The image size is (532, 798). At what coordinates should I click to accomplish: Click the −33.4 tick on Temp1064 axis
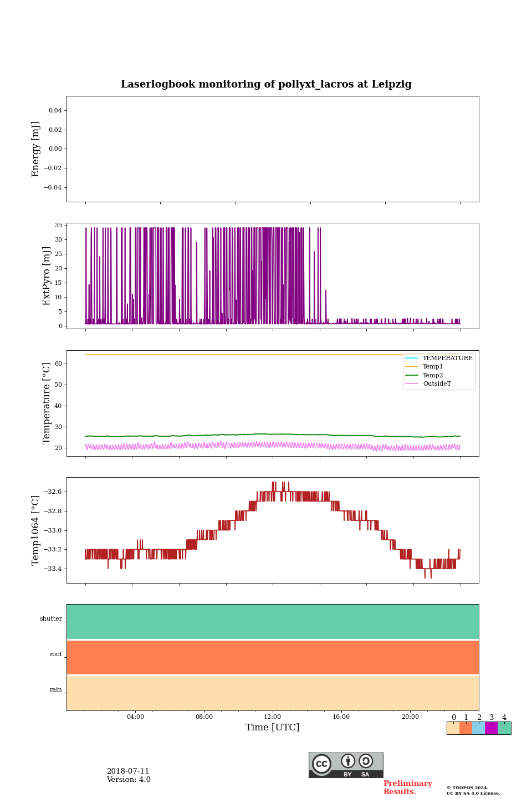(x=53, y=569)
